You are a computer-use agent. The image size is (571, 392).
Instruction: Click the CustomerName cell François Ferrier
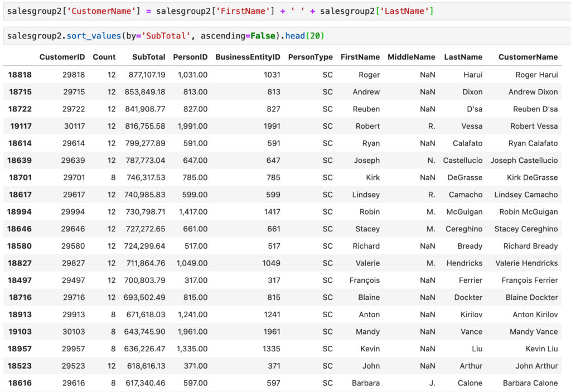point(530,280)
